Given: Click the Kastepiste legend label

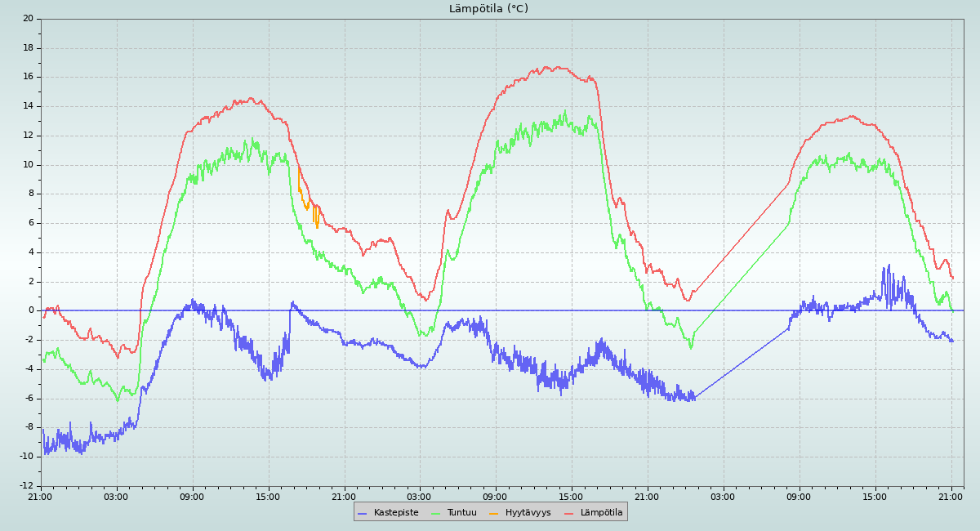Looking at the screenshot, I should (x=396, y=512).
